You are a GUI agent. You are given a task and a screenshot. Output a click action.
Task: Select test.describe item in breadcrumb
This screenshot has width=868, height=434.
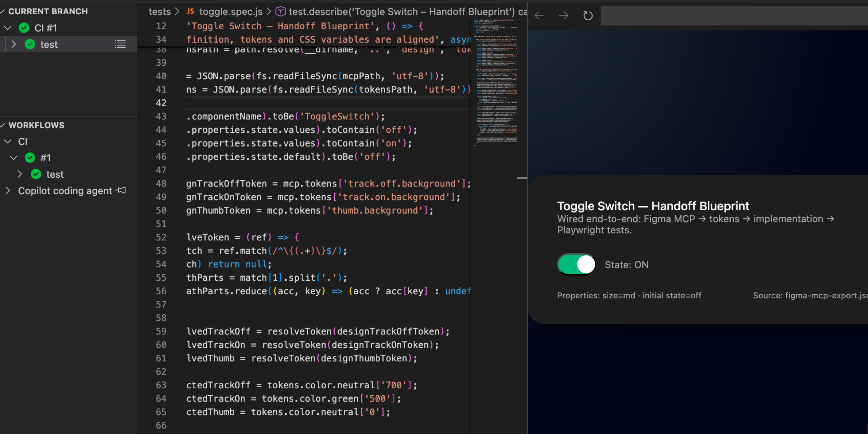point(408,12)
